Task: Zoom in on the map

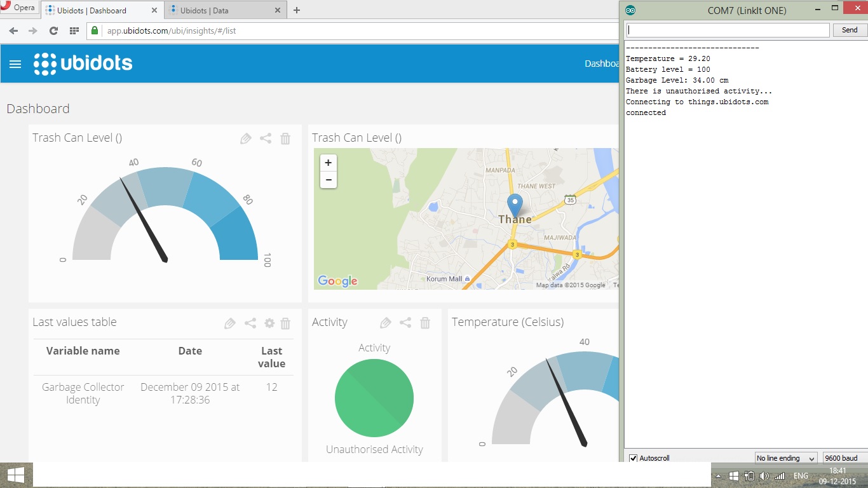Action: tap(329, 163)
